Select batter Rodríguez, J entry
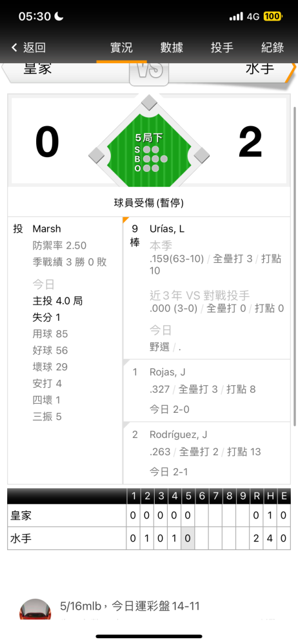Image resolution: width=298 pixels, height=644 pixels. pos(206,453)
